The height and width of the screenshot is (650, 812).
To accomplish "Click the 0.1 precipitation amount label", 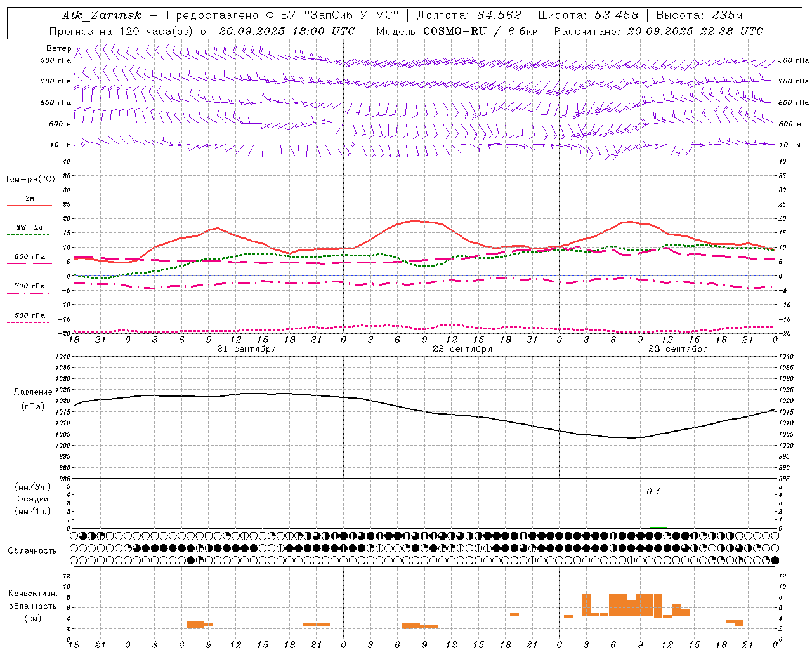I will (653, 492).
